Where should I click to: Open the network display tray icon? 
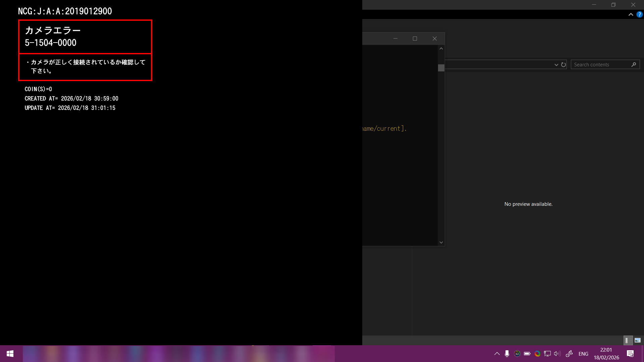(547, 354)
